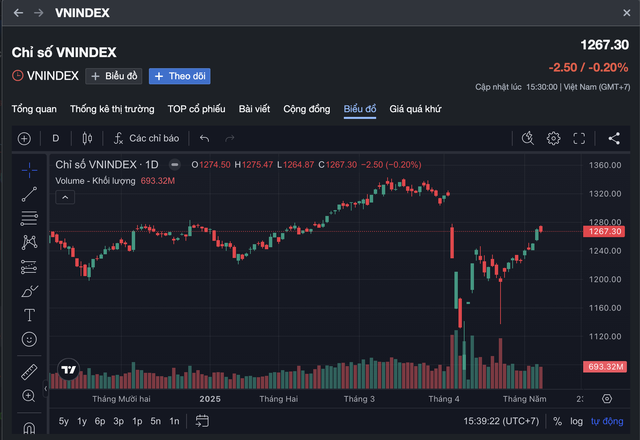
Task: Collapse the indicator legend chevron
Action: [x=63, y=197]
